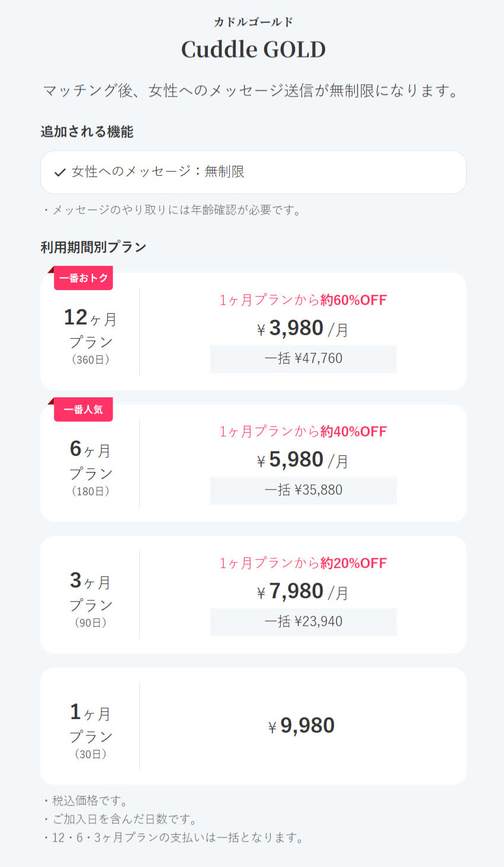The height and width of the screenshot is (867, 504).
Task: Click the 一番おトク badge
Action: (84, 278)
